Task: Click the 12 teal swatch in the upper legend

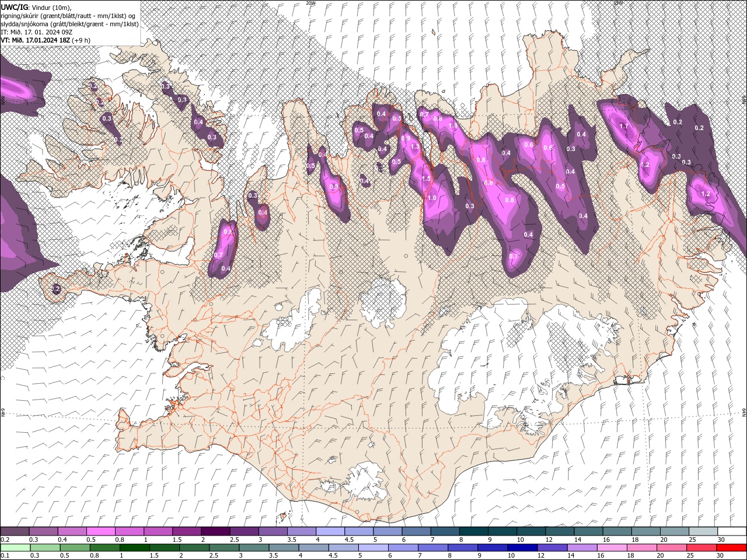Action: tap(559, 531)
